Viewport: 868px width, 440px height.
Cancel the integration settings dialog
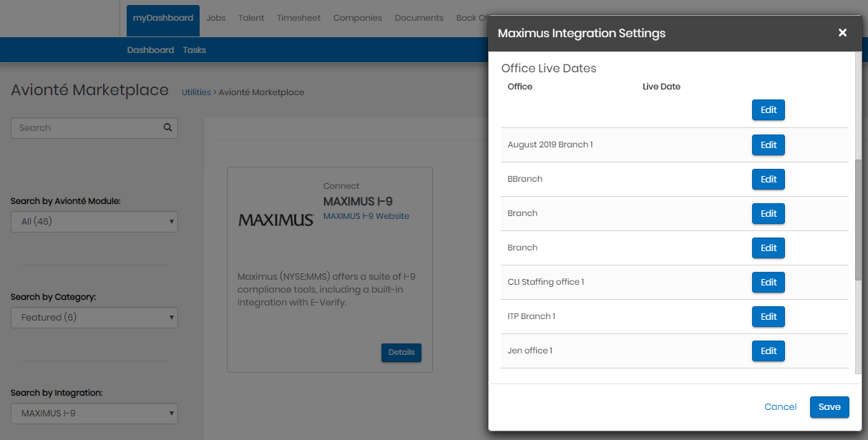(x=780, y=406)
